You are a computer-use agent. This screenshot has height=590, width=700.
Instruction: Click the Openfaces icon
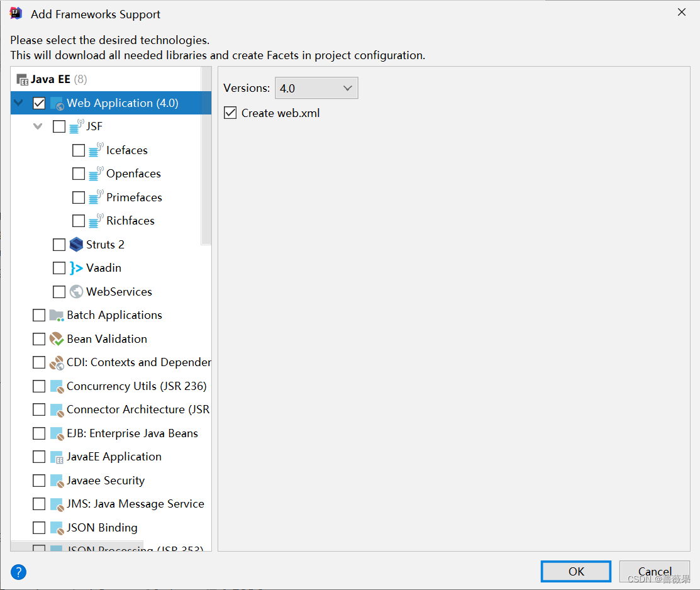pyautogui.click(x=96, y=174)
